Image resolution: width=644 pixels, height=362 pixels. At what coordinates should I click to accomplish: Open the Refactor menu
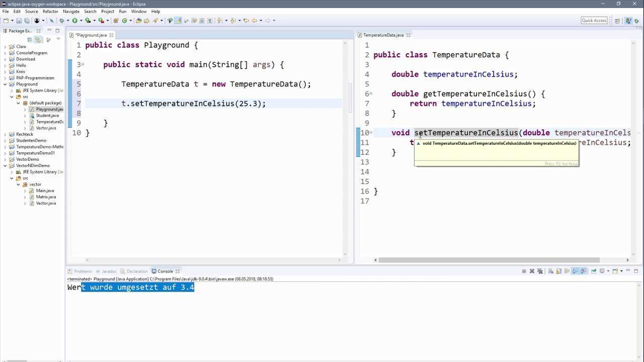coord(50,11)
